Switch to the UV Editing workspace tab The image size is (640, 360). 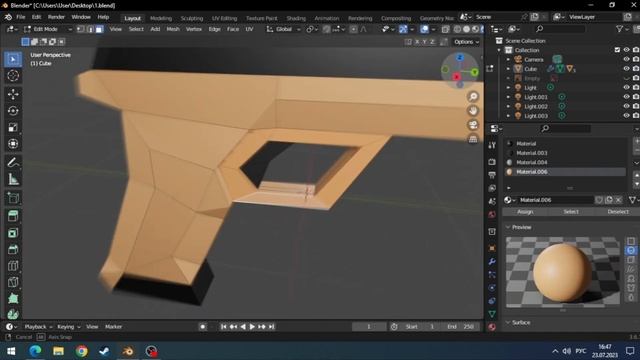point(224,18)
